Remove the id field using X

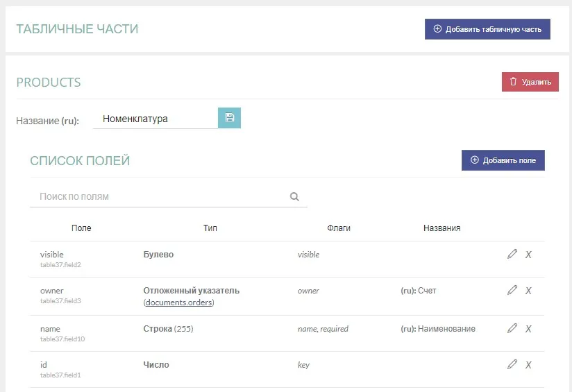coord(528,364)
